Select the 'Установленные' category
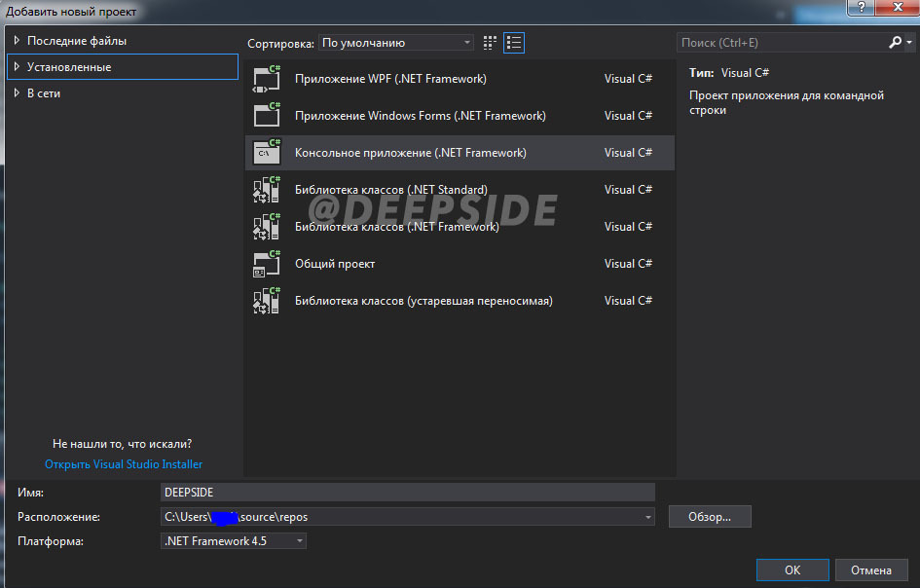The width and height of the screenshot is (920, 588). (x=69, y=67)
